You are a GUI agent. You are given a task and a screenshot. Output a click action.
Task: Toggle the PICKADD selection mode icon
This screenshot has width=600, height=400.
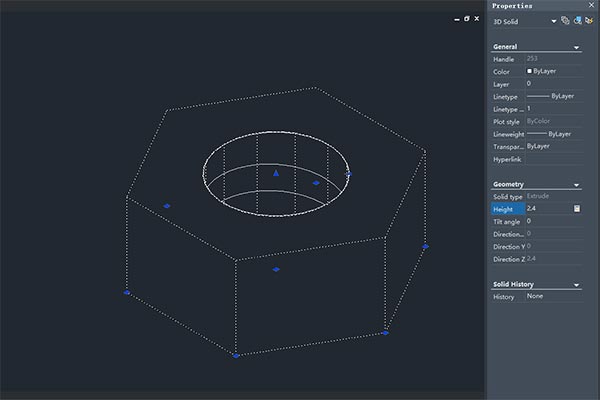565,21
